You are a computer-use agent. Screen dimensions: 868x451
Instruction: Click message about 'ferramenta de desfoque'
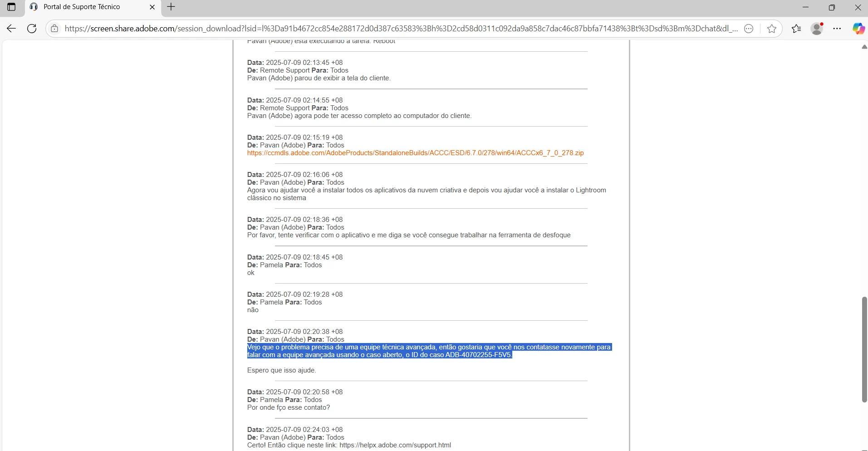click(409, 235)
